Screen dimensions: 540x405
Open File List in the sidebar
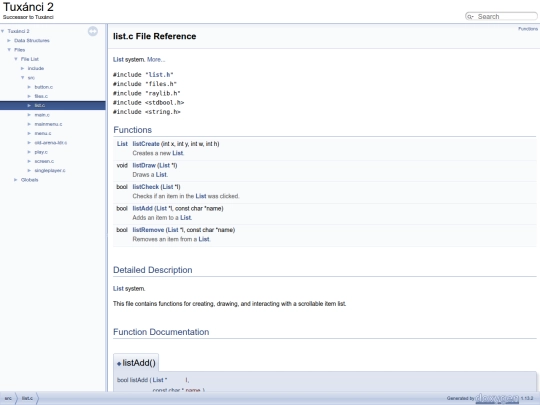(x=30, y=59)
